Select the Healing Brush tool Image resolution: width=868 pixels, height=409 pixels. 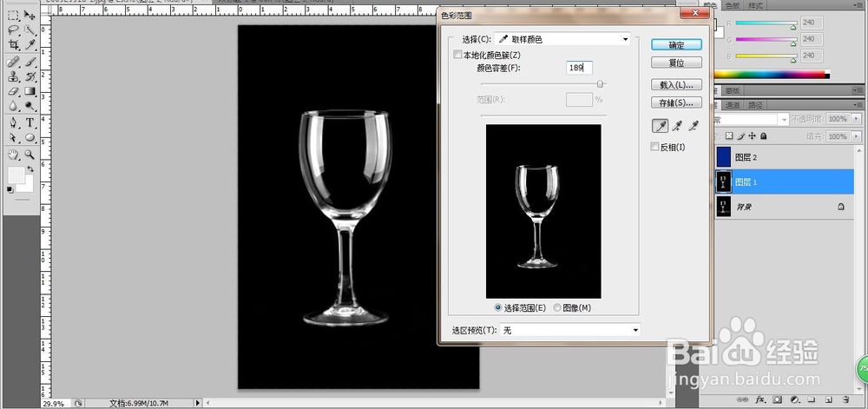click(13, 62)
